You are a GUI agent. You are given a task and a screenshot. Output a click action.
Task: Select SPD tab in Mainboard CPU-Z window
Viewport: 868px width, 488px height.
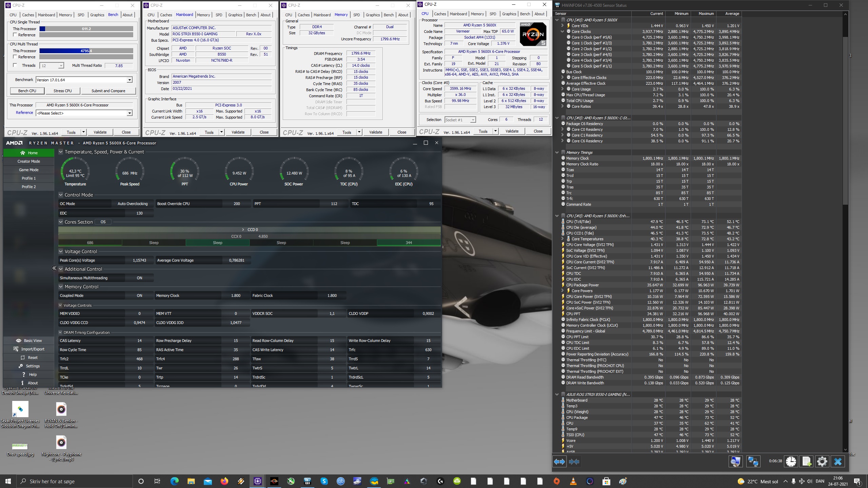[219, 15]
